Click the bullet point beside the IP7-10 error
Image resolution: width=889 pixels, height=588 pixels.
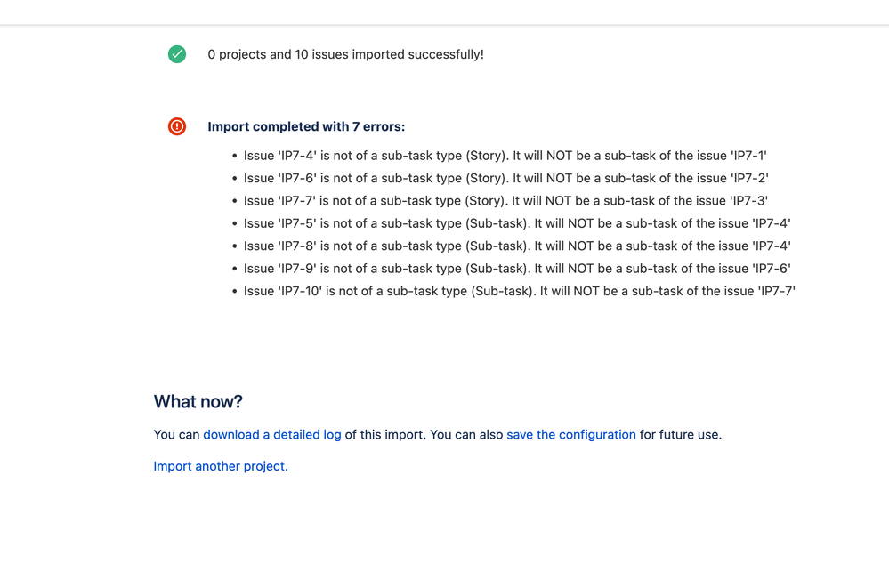(234, 292)
